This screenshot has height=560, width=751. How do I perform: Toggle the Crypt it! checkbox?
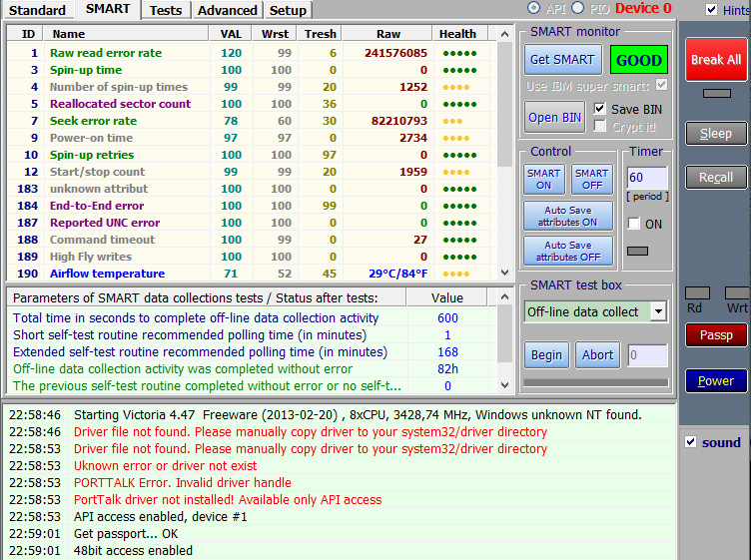point(599,127)
